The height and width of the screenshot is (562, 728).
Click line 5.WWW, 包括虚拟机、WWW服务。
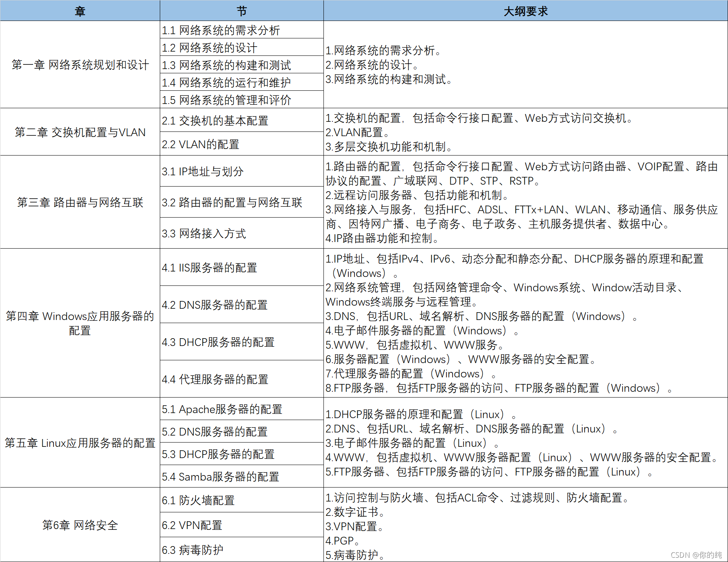coord(415,345)
